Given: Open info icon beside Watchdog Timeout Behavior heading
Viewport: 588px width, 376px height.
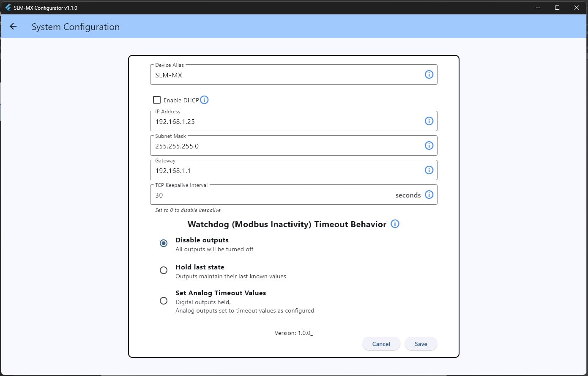Looking at the screenshot, I should pos(395,224).
